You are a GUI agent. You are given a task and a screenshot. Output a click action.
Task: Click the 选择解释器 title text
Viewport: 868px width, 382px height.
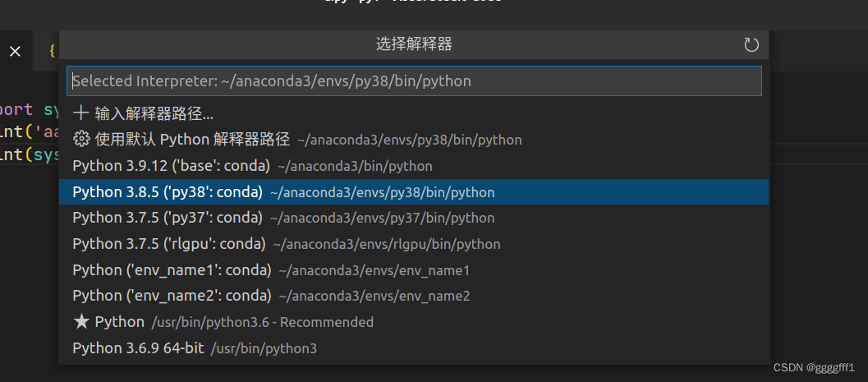click(x=414, y=44)
